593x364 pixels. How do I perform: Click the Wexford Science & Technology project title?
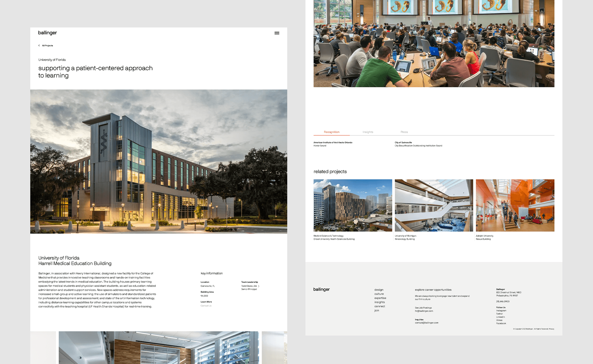[328, 236]
